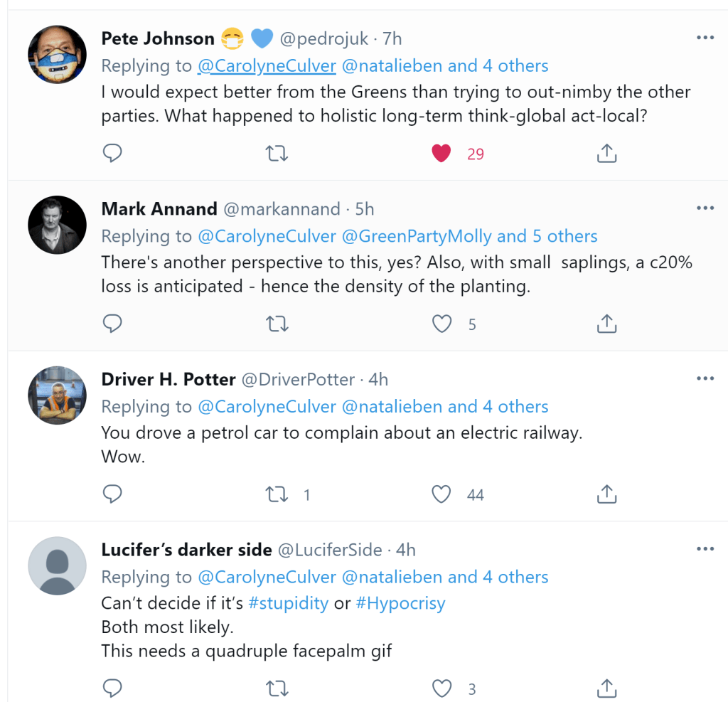Open Driver H. Potter's profile avatar
The height and width of the screenshot is (702, 728).
(x=57, y=395)
